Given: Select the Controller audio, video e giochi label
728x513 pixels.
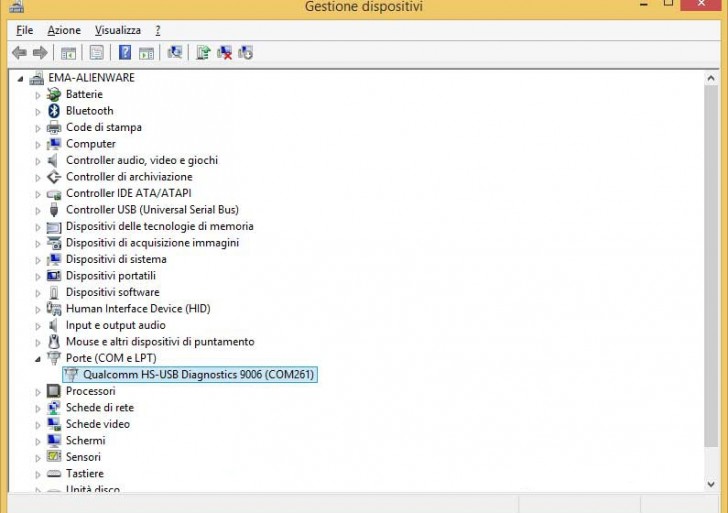Looking at the screenshot, I should tap(142, 160).
